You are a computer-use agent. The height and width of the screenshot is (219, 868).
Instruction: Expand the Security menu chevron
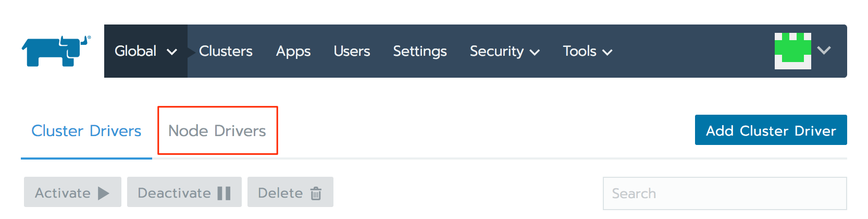535,52
